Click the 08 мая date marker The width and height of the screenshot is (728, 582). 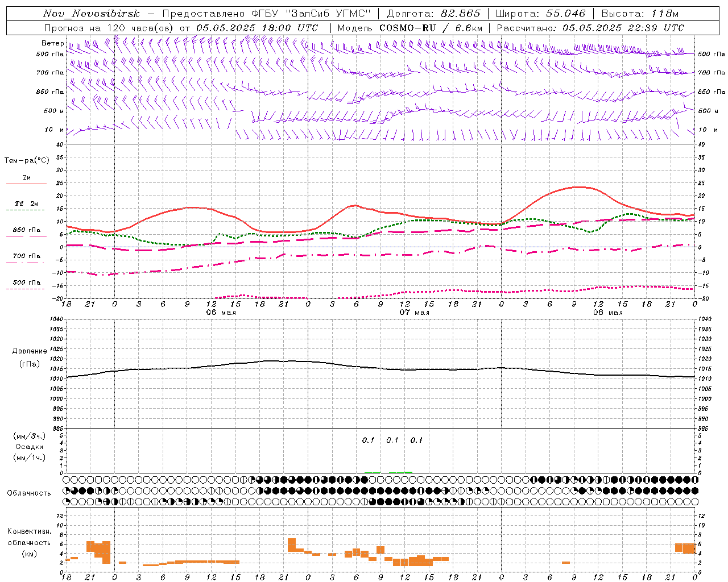tap(608, 313)
